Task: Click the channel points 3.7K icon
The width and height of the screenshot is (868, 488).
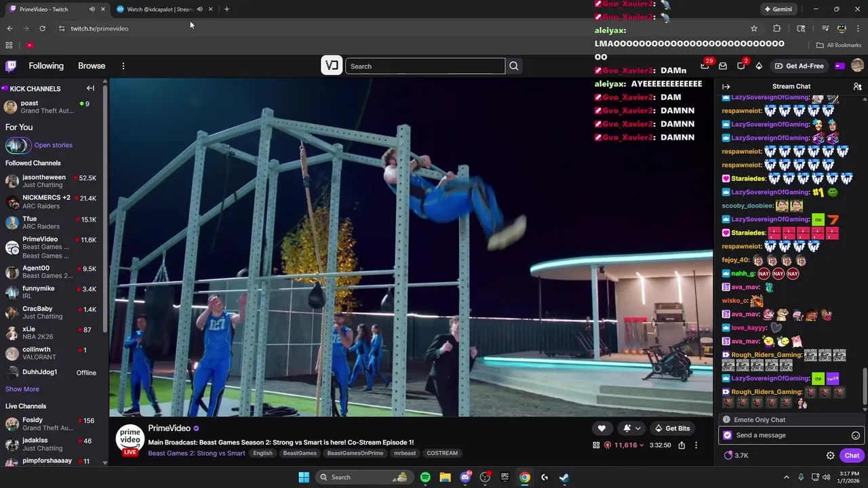Action: coord(736,455)
